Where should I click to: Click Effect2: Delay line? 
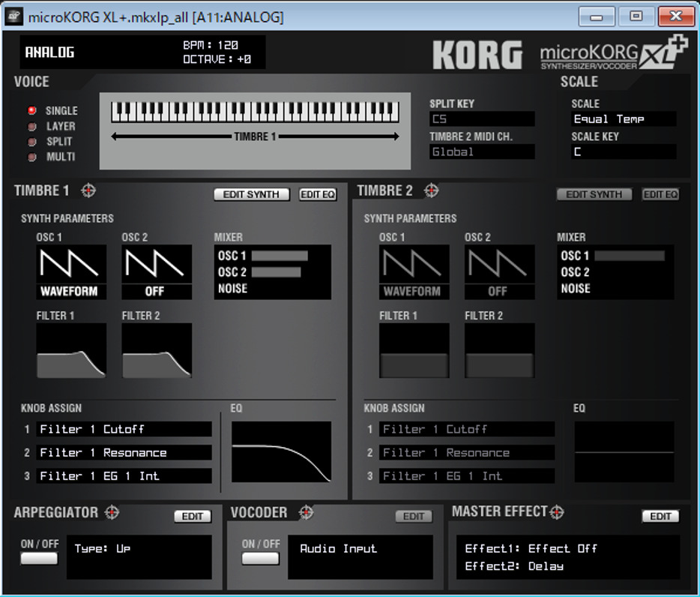pyautogui.click(x=514, y=565)
